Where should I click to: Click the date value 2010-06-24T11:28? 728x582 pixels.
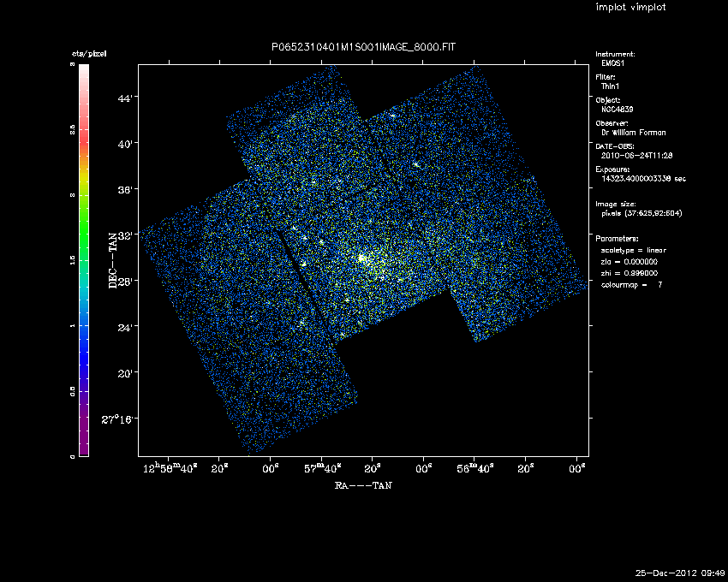point(636,156)
